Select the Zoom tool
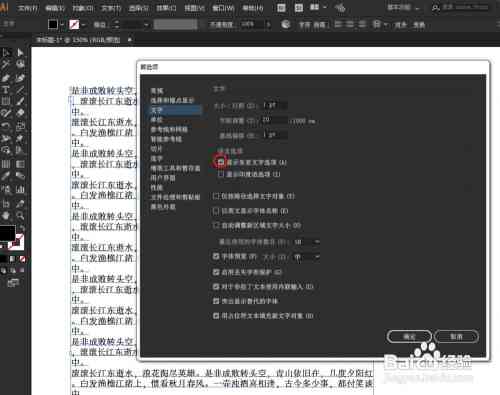This screenshot has width=500, height=395. click(20, 216)
